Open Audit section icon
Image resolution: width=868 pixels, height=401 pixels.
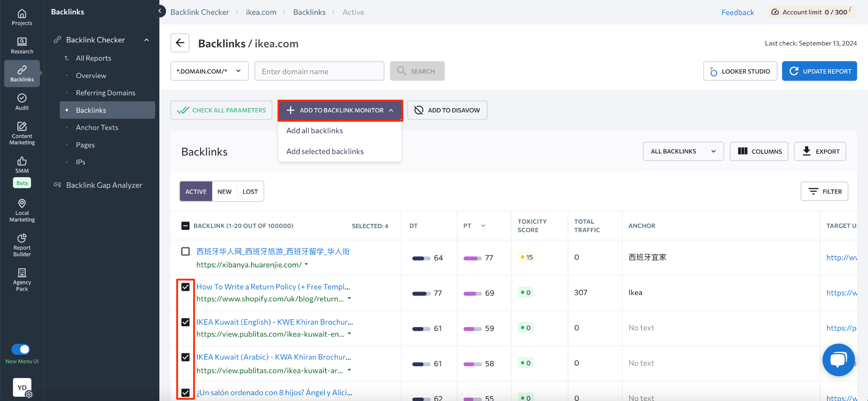pyautogui.click(x=22, y=102)
